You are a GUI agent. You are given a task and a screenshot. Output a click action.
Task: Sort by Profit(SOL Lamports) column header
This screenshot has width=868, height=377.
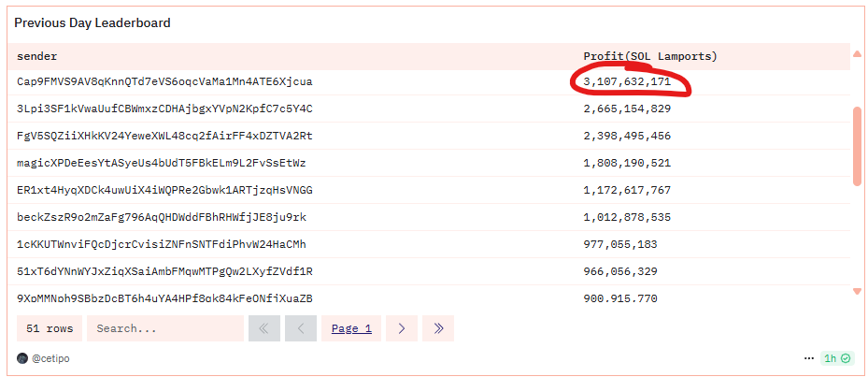650,56
